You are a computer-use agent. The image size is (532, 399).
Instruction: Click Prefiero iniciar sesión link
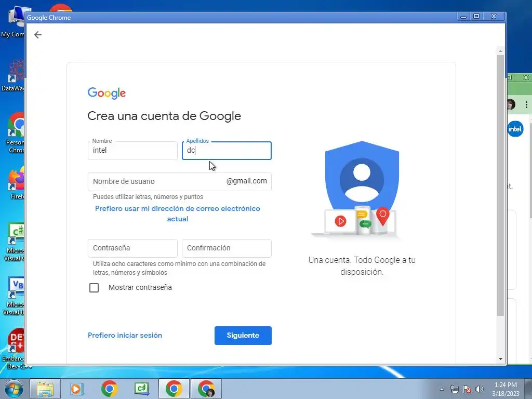(125, 335)
